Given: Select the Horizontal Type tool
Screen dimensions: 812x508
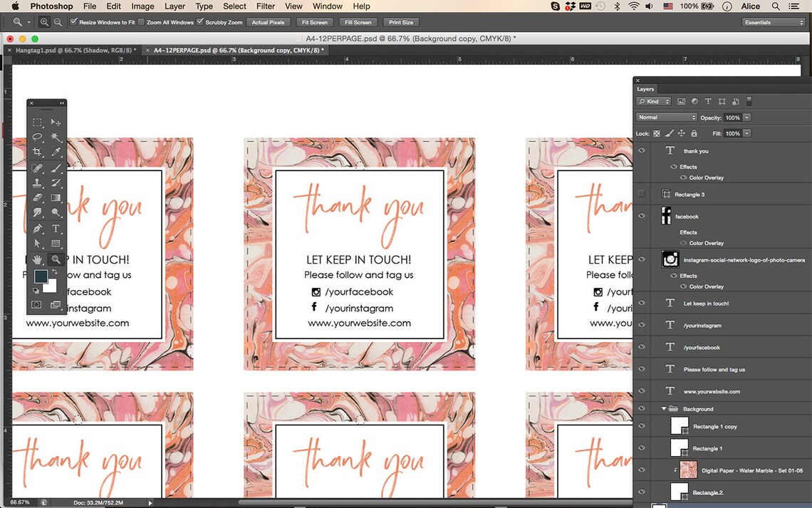Looking at the screenshot, I should [x=56, y=229].
